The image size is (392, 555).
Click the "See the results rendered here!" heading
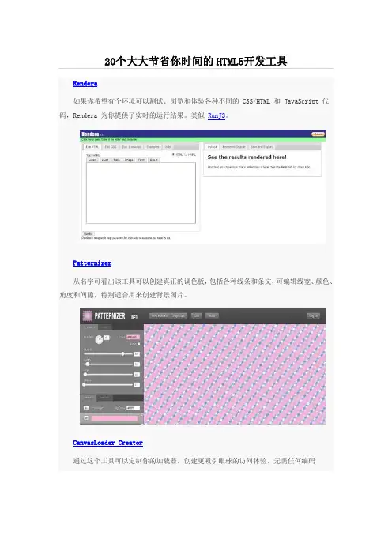[247, 157]
